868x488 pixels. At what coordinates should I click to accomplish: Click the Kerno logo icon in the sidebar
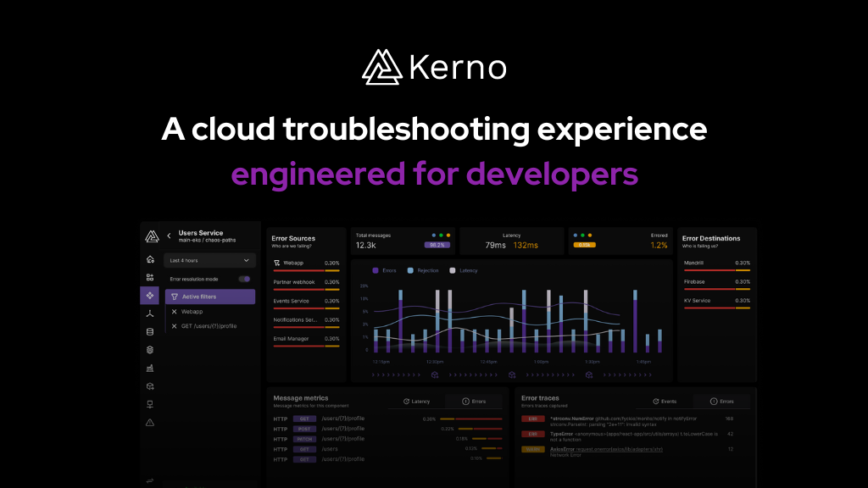click(150, 236)
